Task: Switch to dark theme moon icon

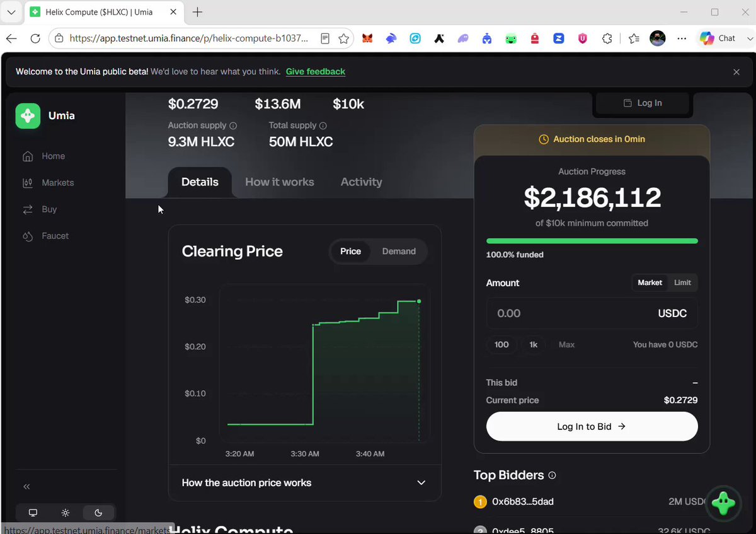Action: tap(98, 513)
